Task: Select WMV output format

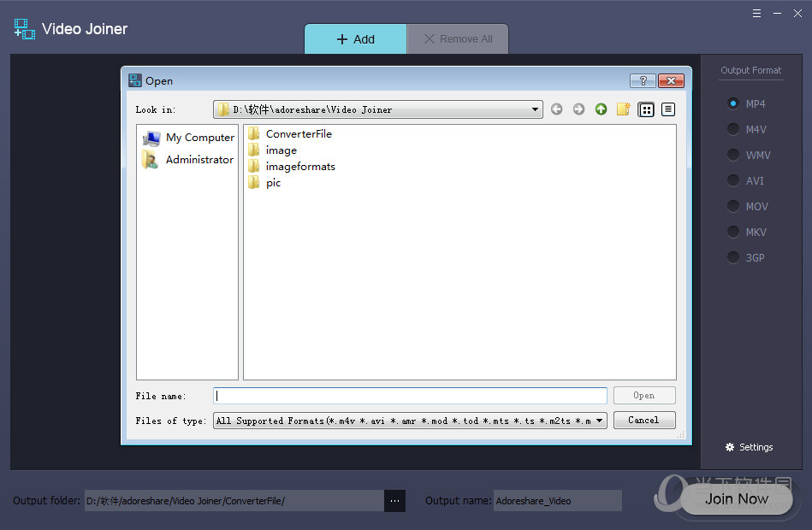Action: pos(749,155)
